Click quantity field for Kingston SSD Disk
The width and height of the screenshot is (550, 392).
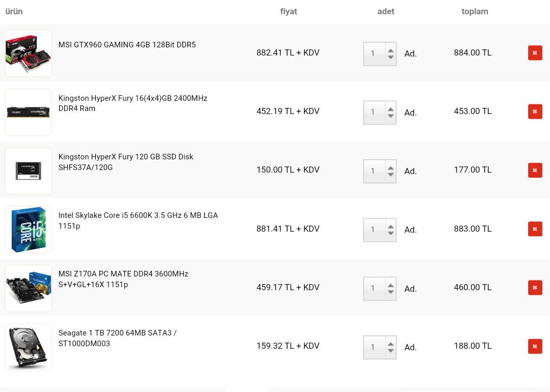[374, 171]
